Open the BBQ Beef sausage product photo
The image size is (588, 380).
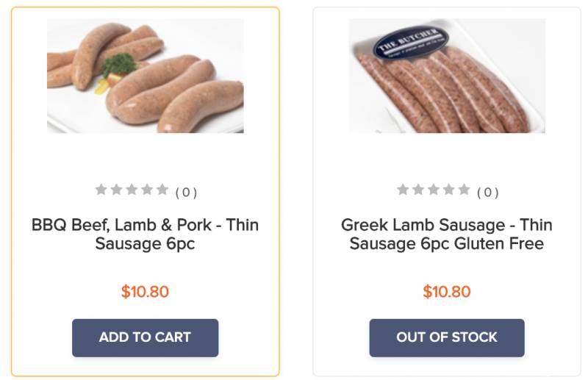pos(145,76)
